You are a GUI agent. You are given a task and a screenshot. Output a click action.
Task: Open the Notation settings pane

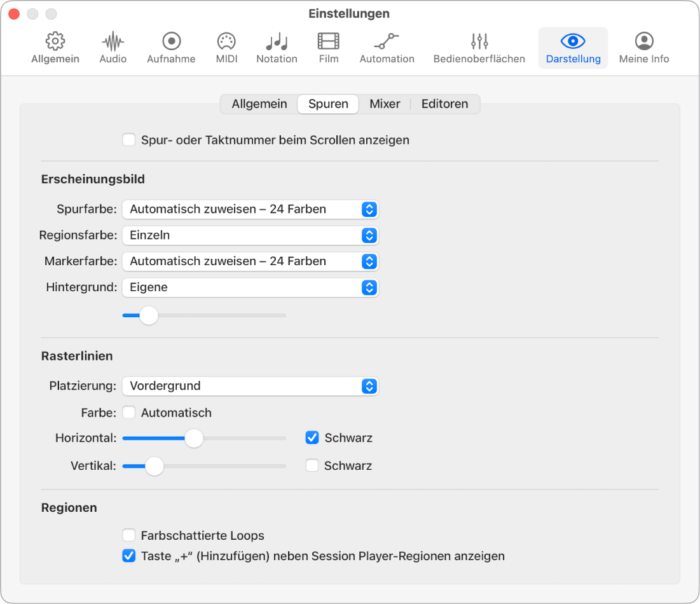(277, 48)
